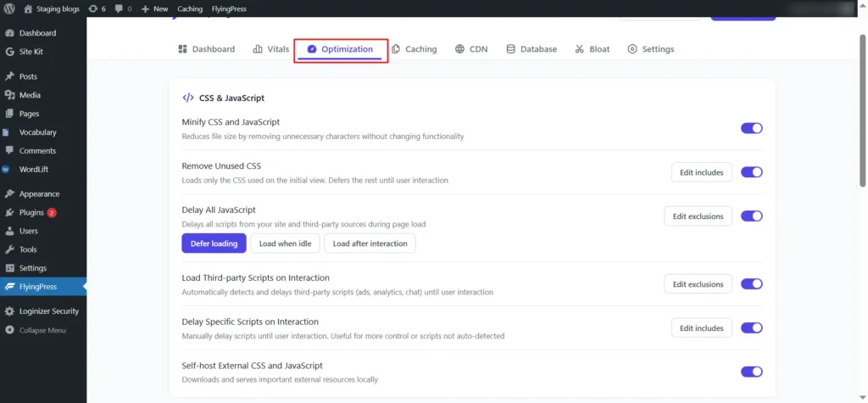868x403 pixels.
Task: Choose Load after interaction option
Action: [370, 243]
